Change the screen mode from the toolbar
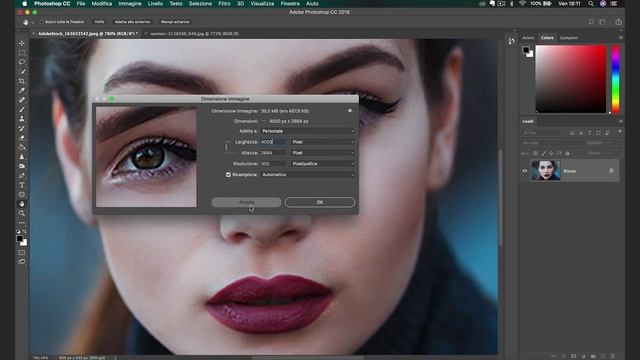Image resolution: width=640 pixels, height=360 pixels. (22, 262)
